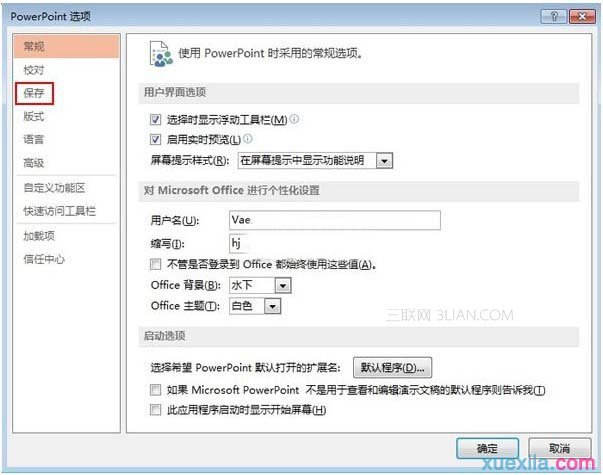This screenshot has height=475, width=603.
Task: Disable 启用实时预览 checkbox
Action: coord(155,139)
